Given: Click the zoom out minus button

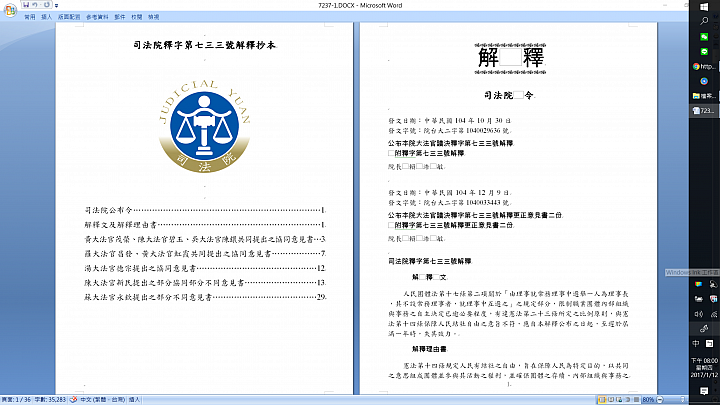Looking at the screenshot, I should pyautogui.click(x=660, y=400).
